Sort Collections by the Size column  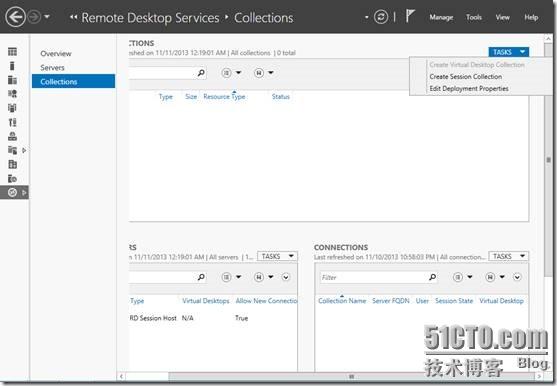[191, 97]
